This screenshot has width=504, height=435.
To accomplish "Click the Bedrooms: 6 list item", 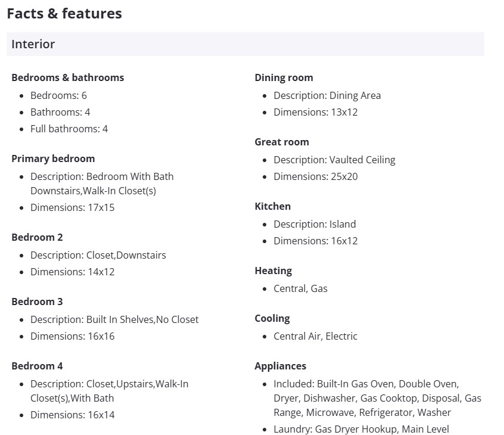I will tap(58, 95).
